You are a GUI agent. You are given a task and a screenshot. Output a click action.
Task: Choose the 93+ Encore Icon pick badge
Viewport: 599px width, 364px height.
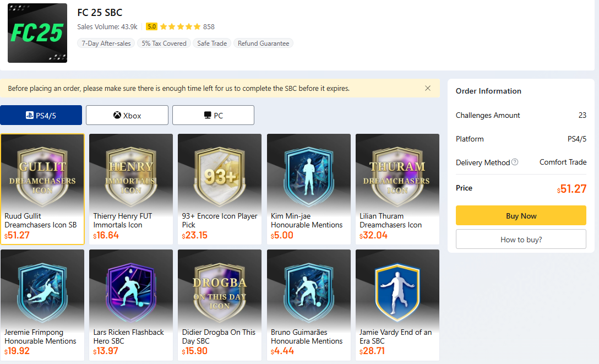(x=220, y=176)
